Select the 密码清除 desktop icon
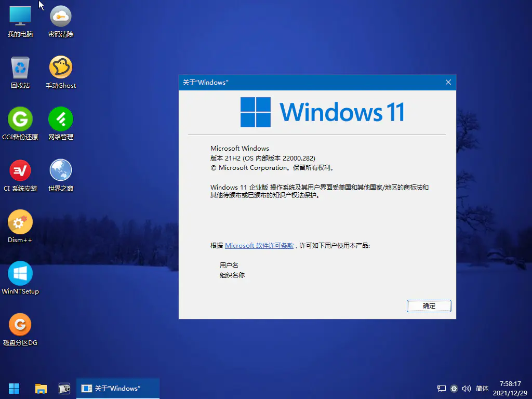 coord(61,17)
